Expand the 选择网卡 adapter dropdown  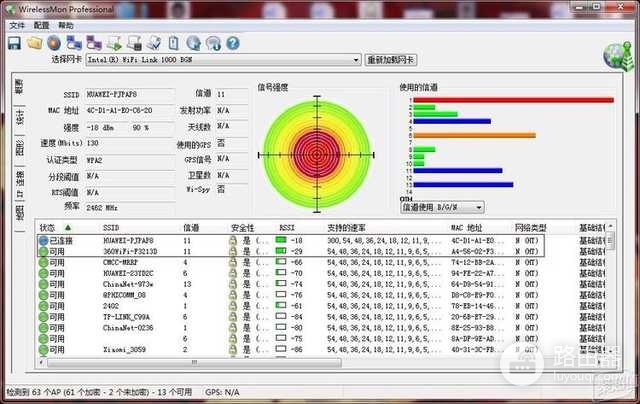[356, 60]
